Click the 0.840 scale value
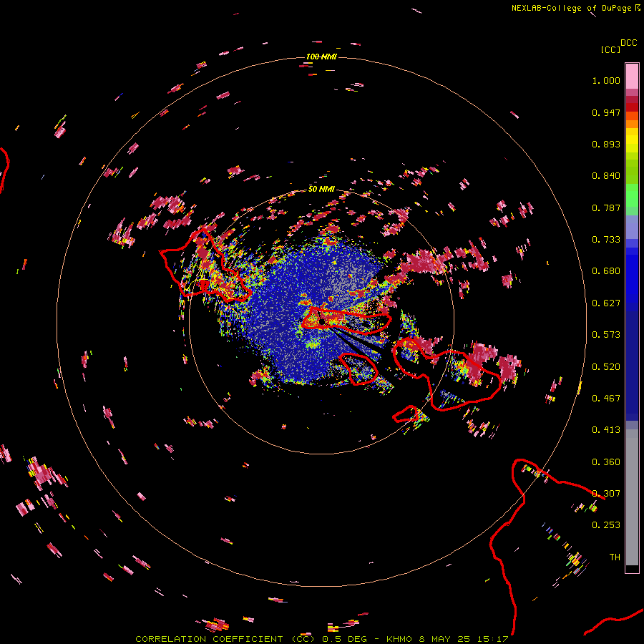The image size is (644, 644). point(606,176)
